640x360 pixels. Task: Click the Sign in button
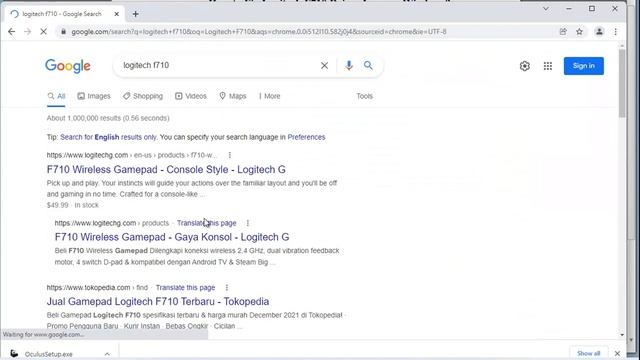point(584,66)
